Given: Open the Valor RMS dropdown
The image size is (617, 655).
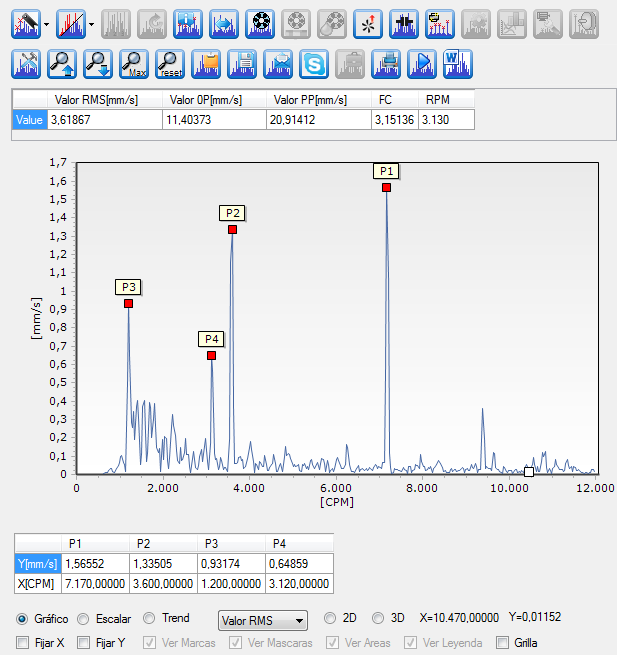Looking at the screenshot, I should (x=263, y=620).
